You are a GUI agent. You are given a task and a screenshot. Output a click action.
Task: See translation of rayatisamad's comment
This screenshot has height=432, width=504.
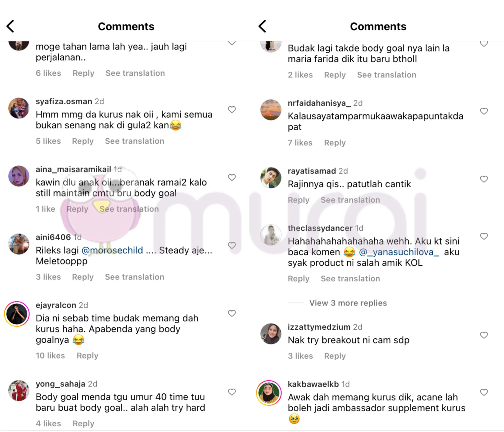coord(350,200)
